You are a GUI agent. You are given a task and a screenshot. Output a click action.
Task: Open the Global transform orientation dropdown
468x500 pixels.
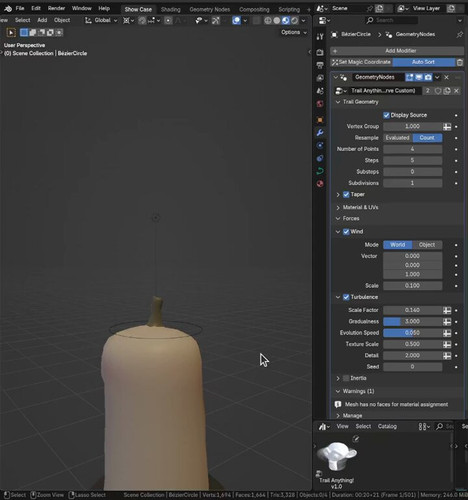[101, 21]
